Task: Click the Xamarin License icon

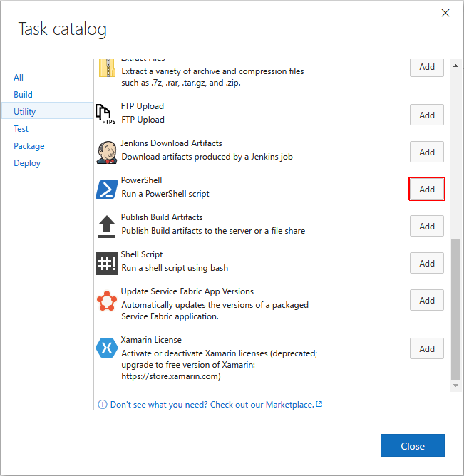Action: coord(106,348)
